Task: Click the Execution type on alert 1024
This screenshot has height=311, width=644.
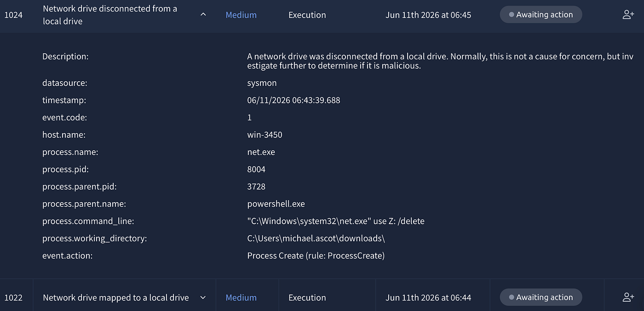Action: pos(307,15)
